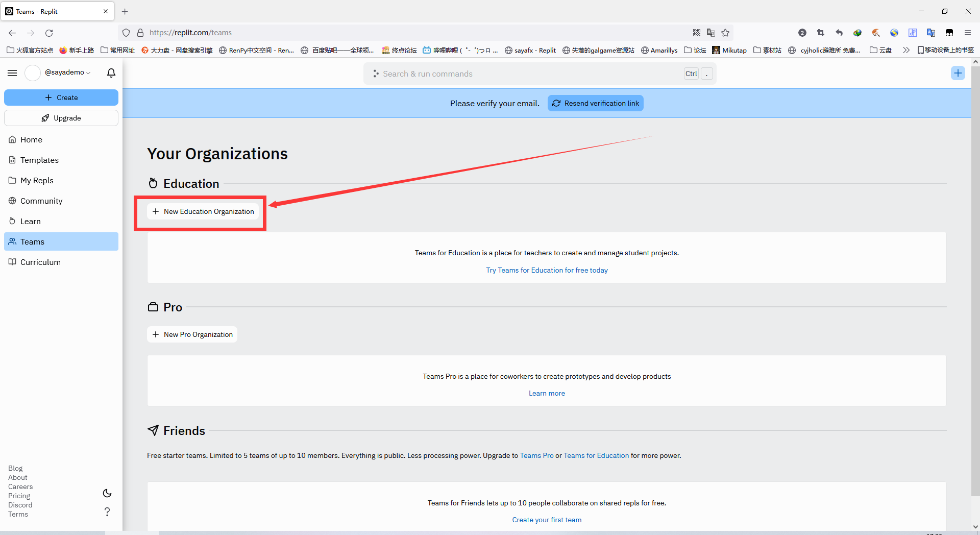This screenshot has width=980, height=535.
Task: Open Curriculum in sidebar
Action: pyautogui.click(x=61, y=262)
